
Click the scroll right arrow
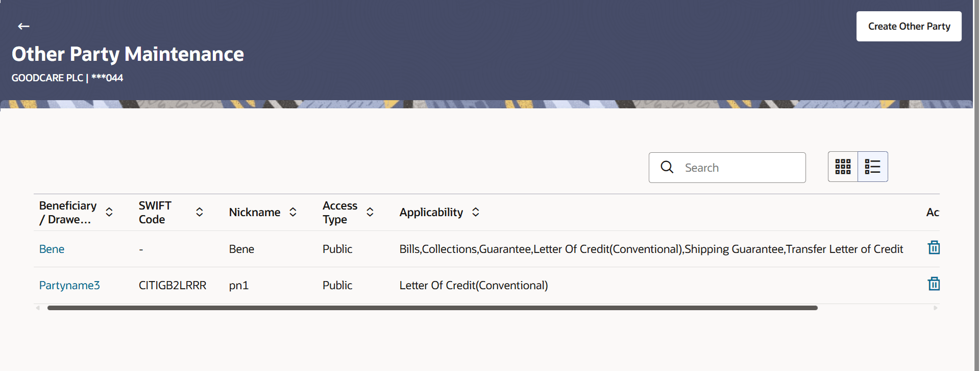[935, 308]
